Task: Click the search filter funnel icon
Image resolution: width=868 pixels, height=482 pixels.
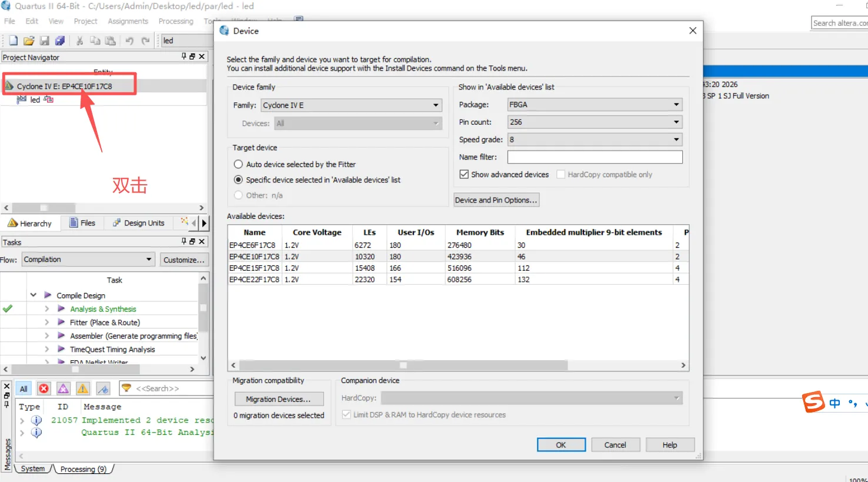Action: [126, 388]
